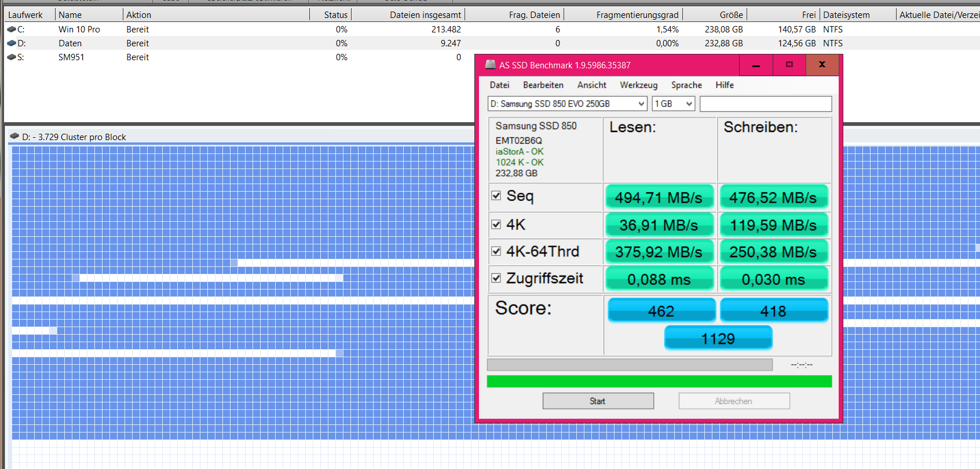Open the Hilfe menu
This screenshot has width=980, height=469.
click(x=724, y=85)
